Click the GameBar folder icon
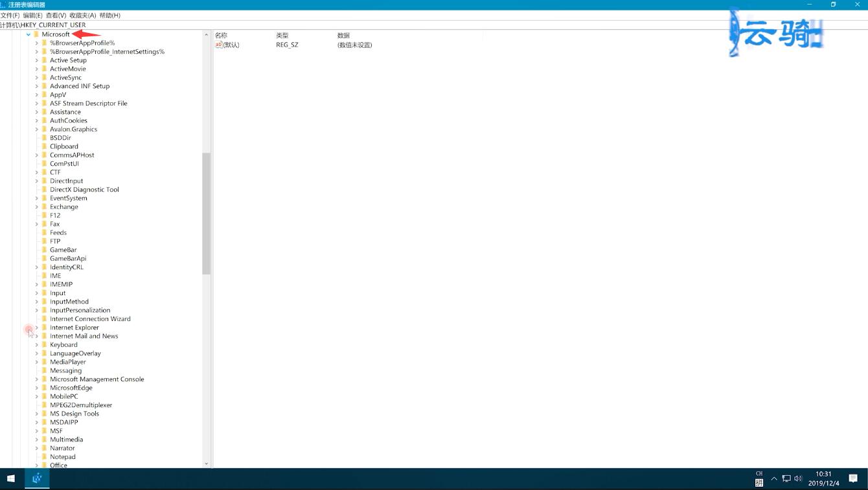The image size is (868, 490). (45, 250)
